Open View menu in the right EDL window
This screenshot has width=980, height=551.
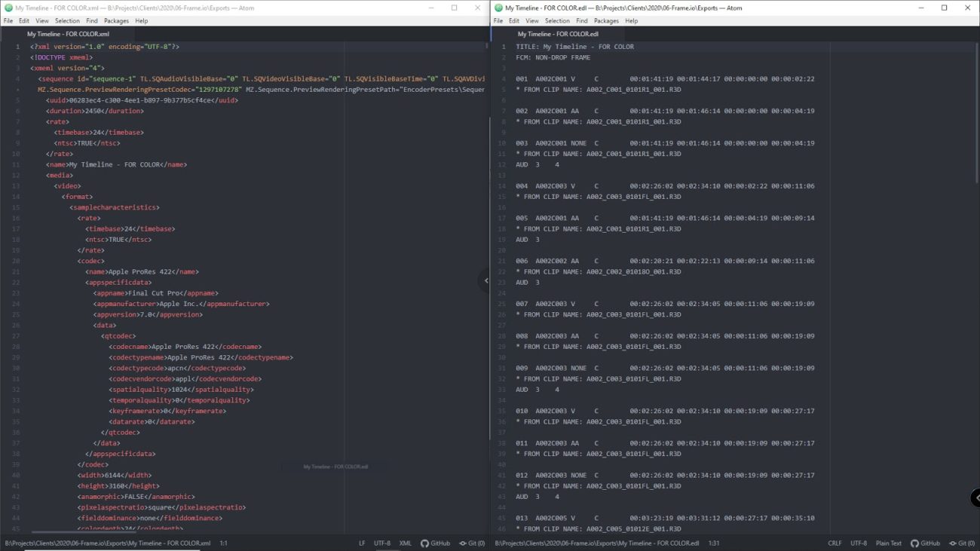click(x=532, y=21)
